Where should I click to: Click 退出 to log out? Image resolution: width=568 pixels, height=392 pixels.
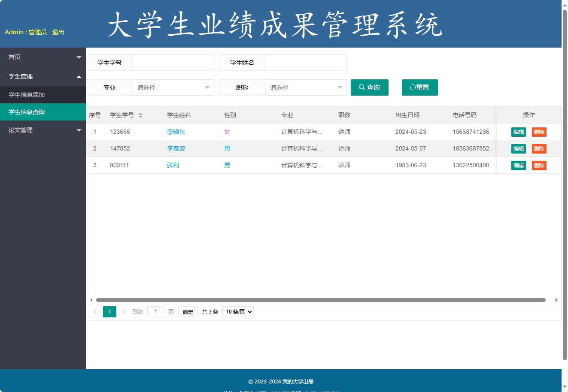(x=58, y=32)
